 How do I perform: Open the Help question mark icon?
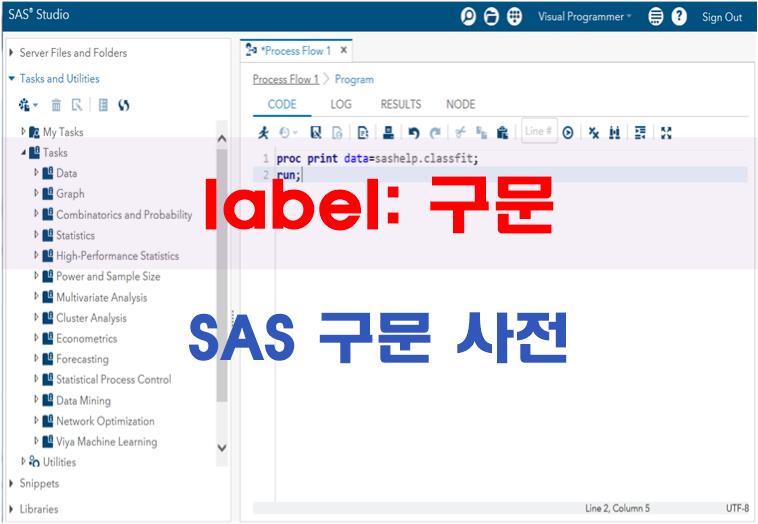(x=679, y=17)
